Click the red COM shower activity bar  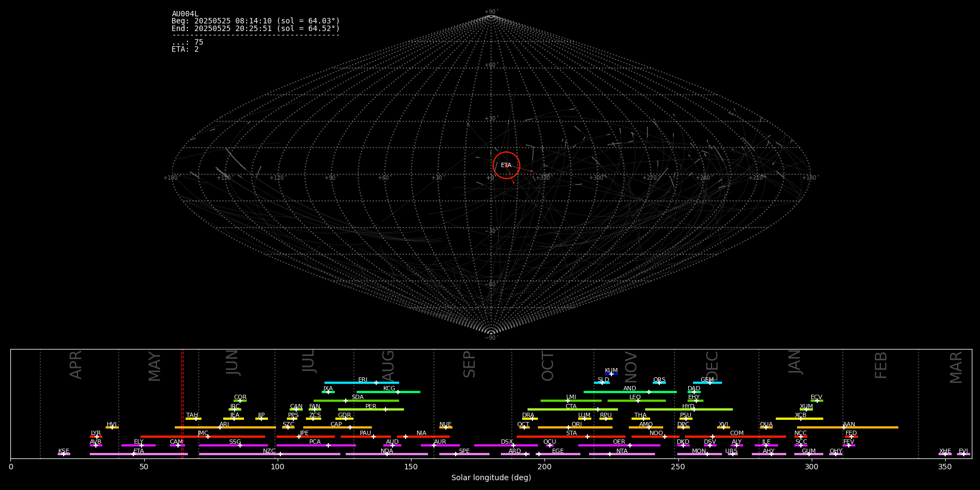(736, 437)
